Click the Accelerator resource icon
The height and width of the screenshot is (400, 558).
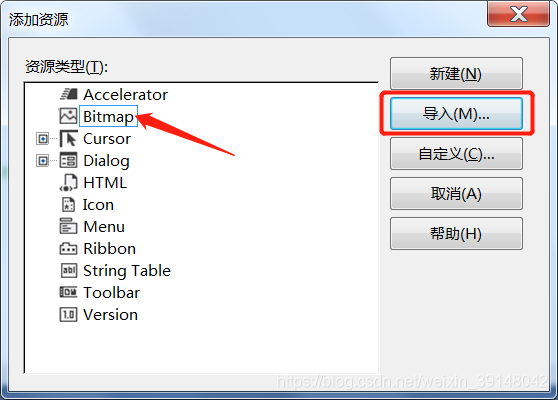click(x=68, y=94)
